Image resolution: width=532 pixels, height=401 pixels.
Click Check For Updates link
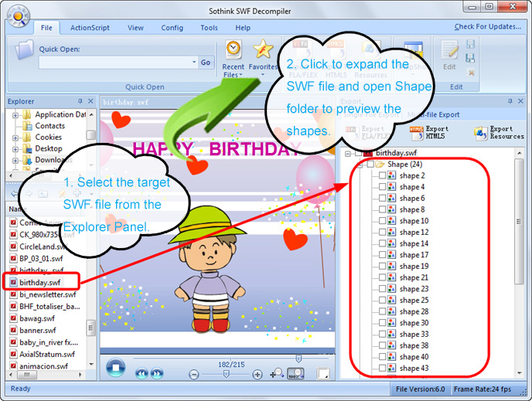click(x=488, y=26)
